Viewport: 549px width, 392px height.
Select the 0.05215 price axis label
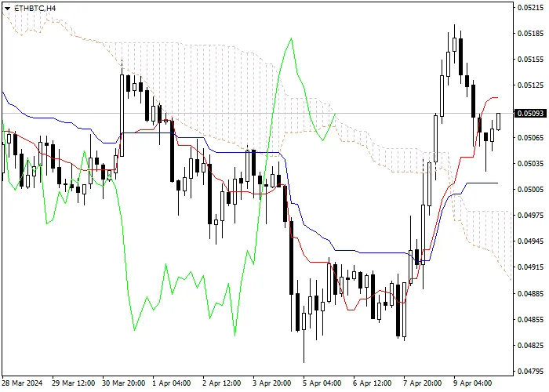(531, 8)
